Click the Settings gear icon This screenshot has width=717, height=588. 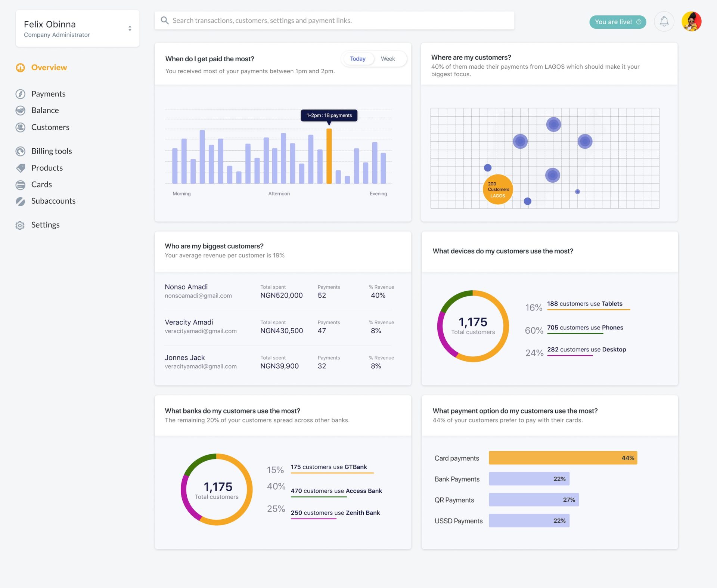20,225
